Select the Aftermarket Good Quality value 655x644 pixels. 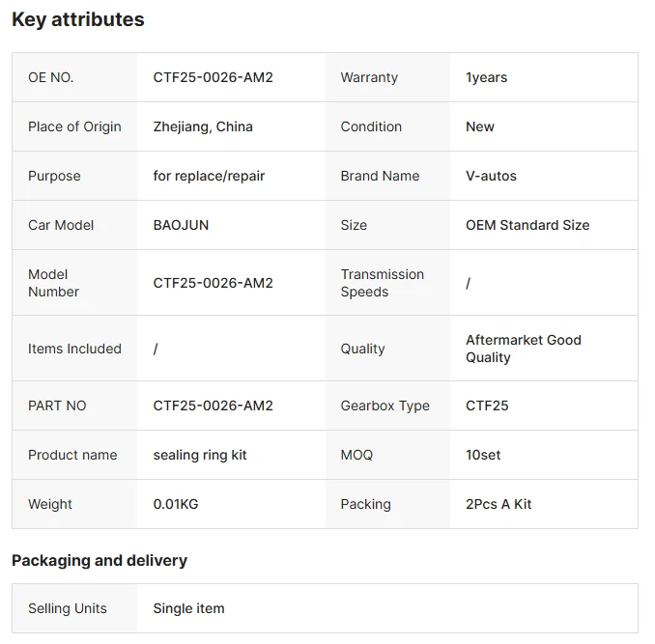[524, 349]
